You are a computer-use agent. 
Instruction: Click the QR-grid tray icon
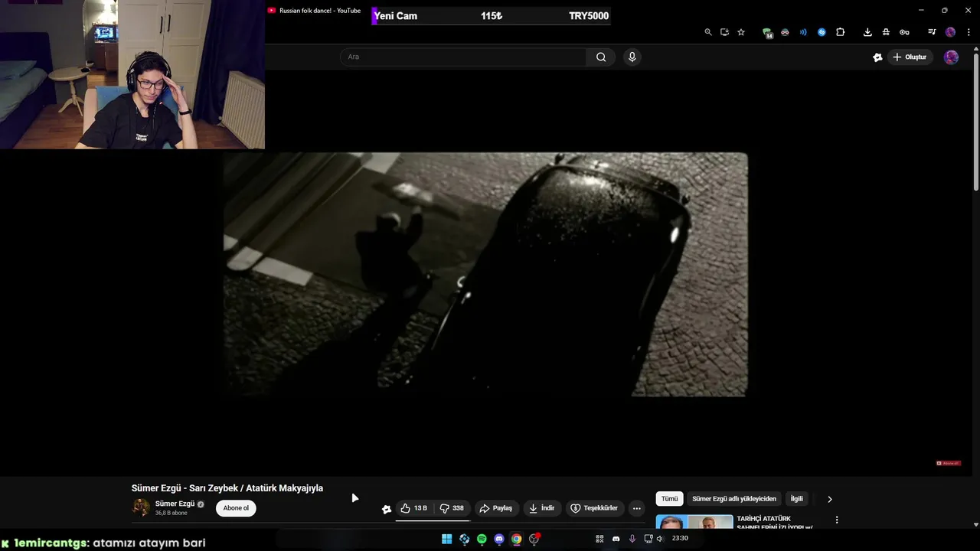(x=599, y=539)
